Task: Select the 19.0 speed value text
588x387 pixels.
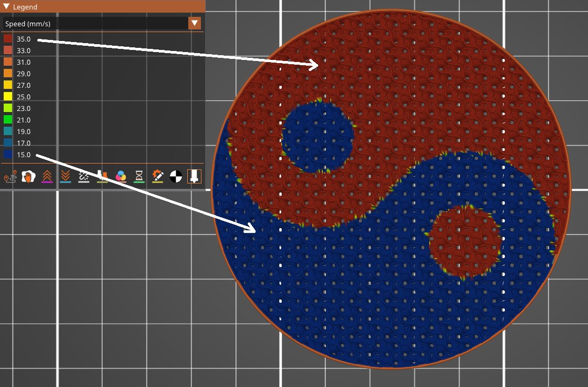Action: [x=24, y=131]
